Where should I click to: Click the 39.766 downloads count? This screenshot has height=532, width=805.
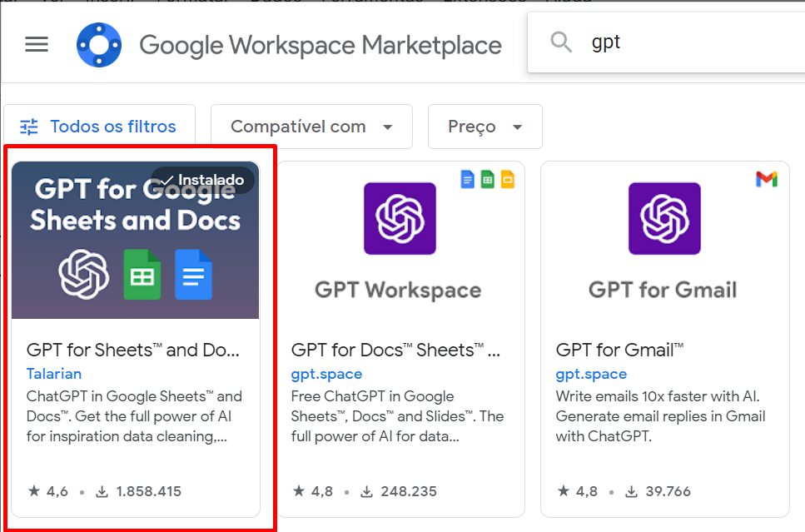pyautogui.click(x=658, y=491)
